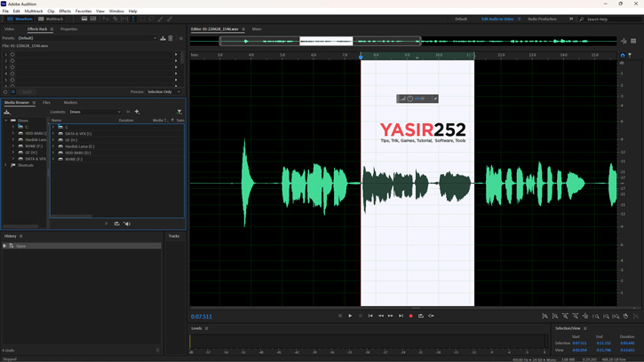Switch to Multitrack editor view

51,19
